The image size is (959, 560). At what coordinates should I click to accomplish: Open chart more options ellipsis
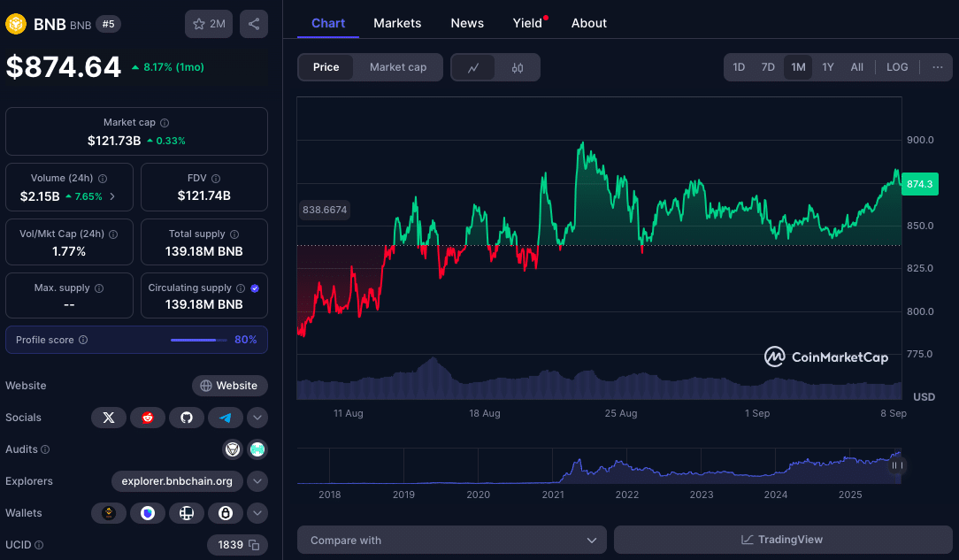[938, 67]
